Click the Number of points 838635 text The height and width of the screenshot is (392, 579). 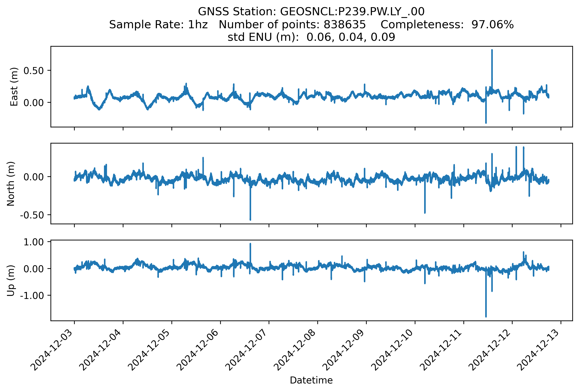292,24
